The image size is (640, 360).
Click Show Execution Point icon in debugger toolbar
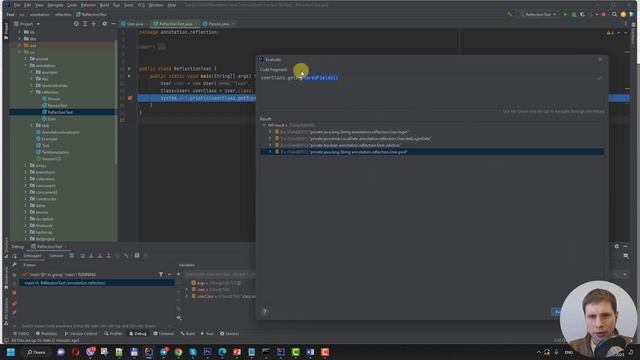click(x=72, y=256)
